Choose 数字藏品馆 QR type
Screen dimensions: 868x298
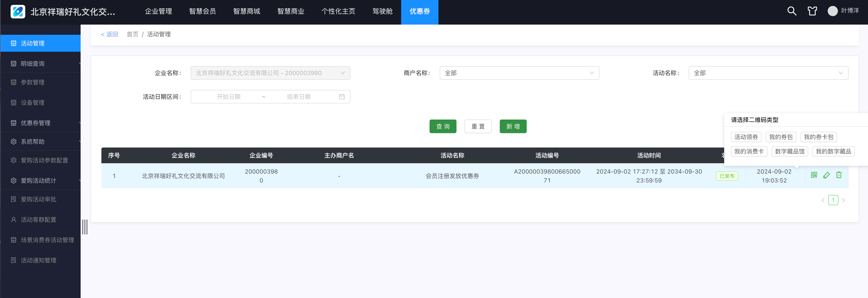point(790,152)
